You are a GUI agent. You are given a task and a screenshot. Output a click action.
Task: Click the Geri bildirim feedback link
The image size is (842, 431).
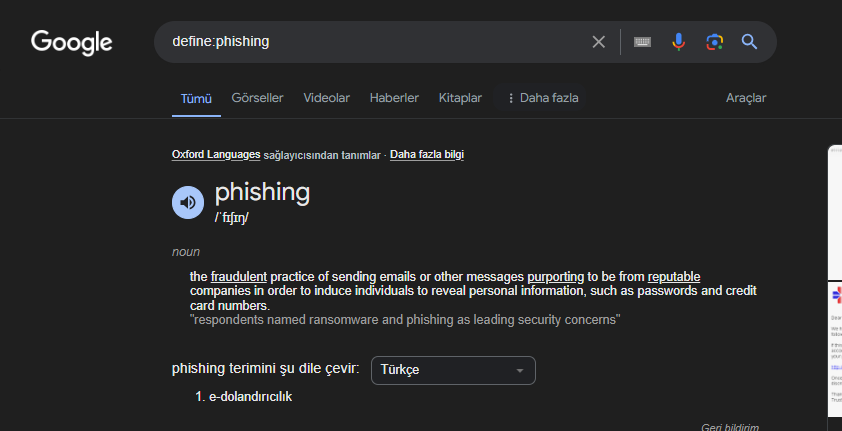pos(730,427)
